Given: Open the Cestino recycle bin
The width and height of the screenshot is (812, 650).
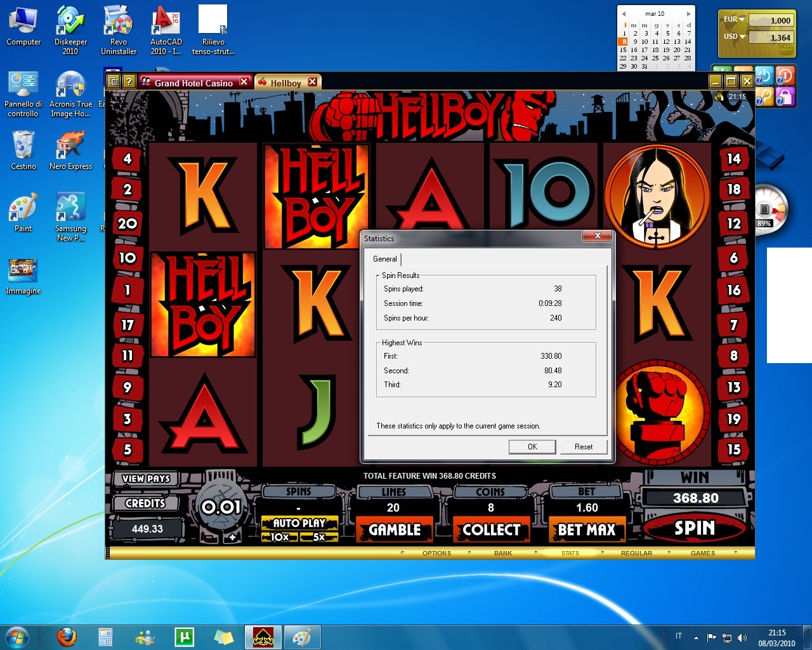Looking at the screenshot, I should (23, 150).
